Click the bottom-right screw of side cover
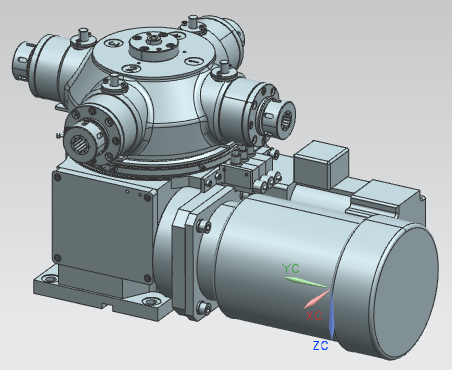The height and width of the screenshot is (370, 452). click(x=147, y=278)
